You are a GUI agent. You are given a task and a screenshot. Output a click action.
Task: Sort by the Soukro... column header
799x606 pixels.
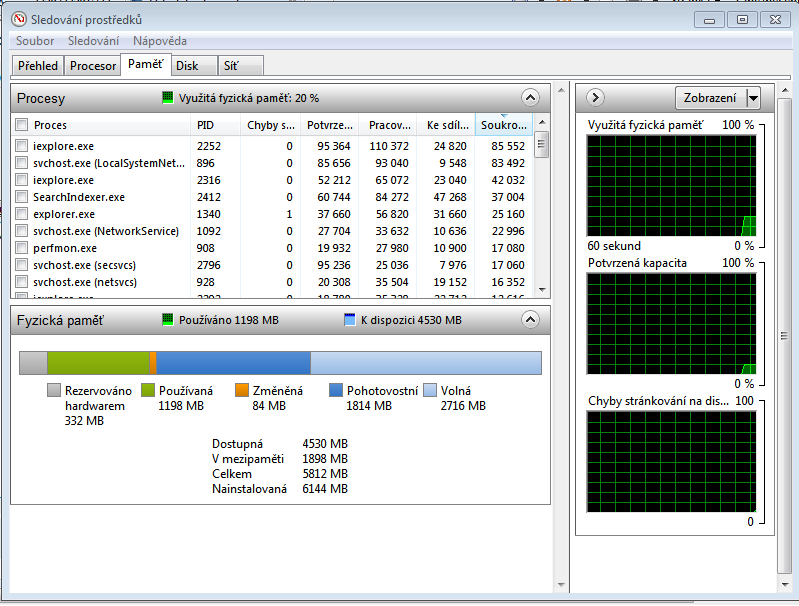click(x=503, y=125)
